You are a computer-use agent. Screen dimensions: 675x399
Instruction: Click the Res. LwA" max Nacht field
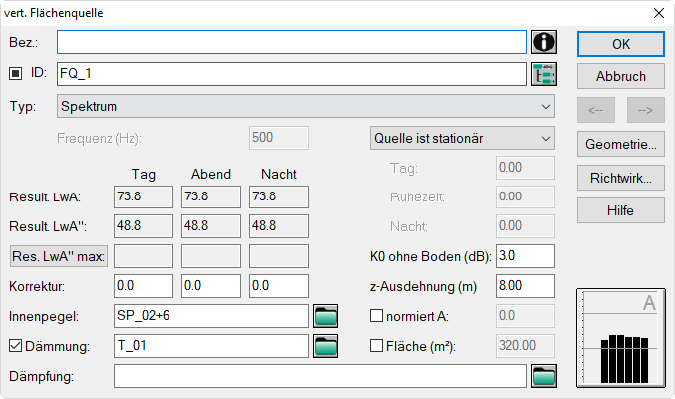tap(279, 256)
